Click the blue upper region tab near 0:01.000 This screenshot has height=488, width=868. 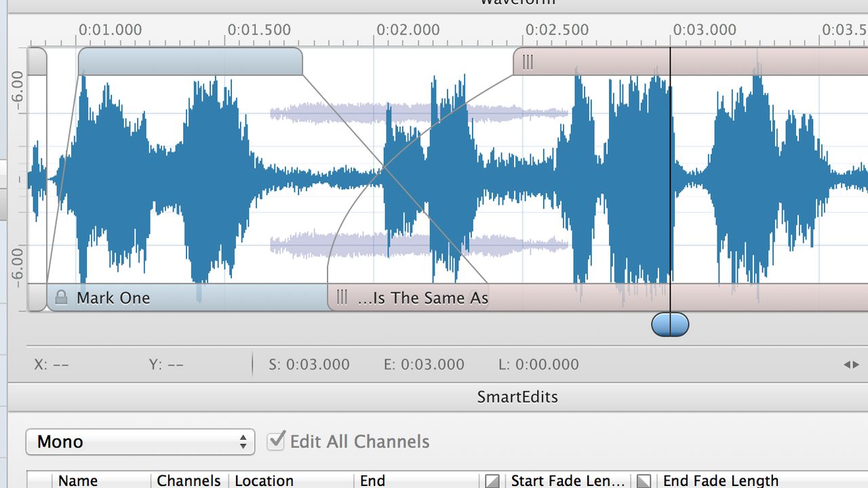190,62
